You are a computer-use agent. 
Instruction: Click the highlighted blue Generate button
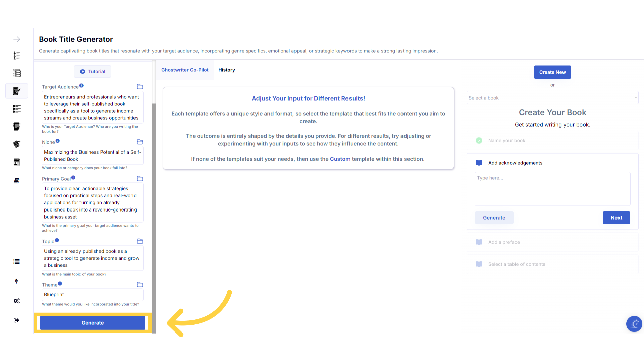[93, 323]
